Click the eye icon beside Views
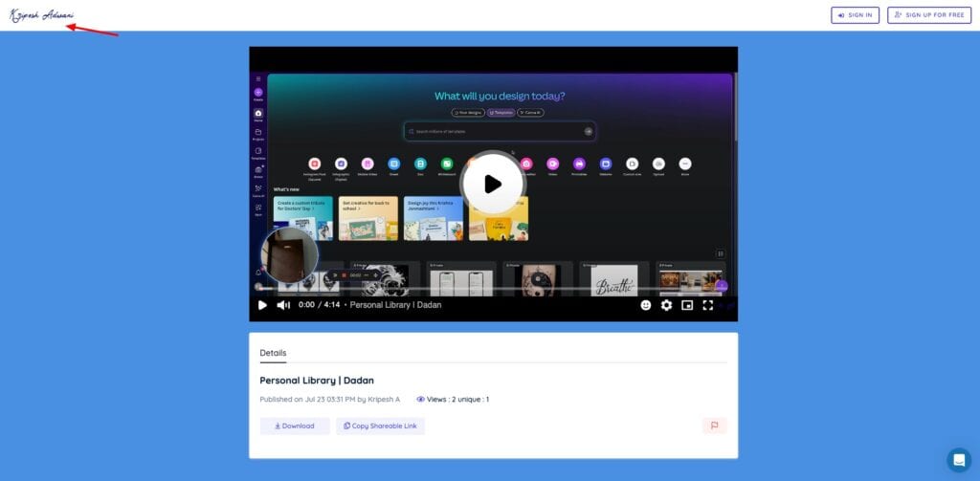 point(421,399)
